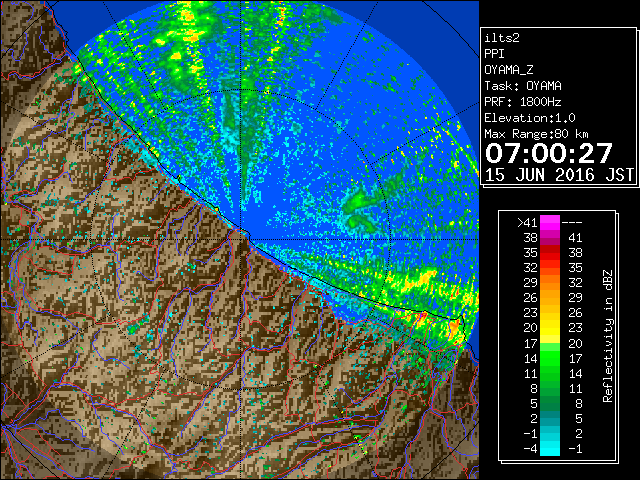Click the 'Elevation:1.0' text
Viewport: 640px width, 480px height.
[x=530, y=118]
